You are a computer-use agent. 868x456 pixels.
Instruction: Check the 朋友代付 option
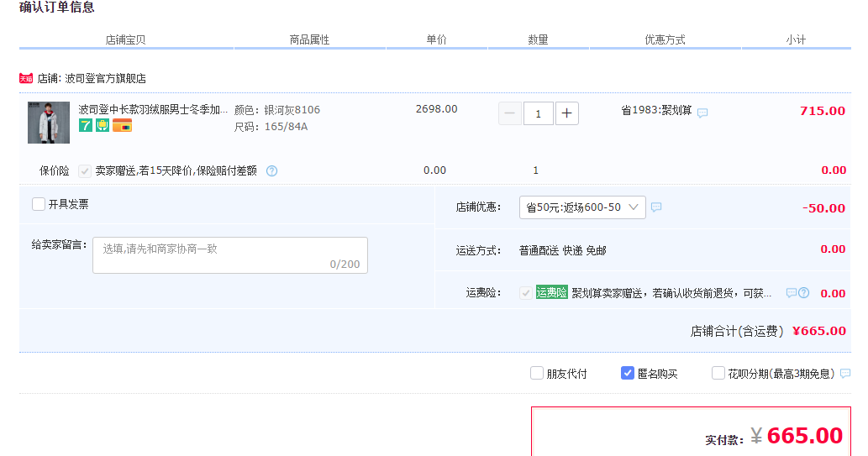point(537,373)
